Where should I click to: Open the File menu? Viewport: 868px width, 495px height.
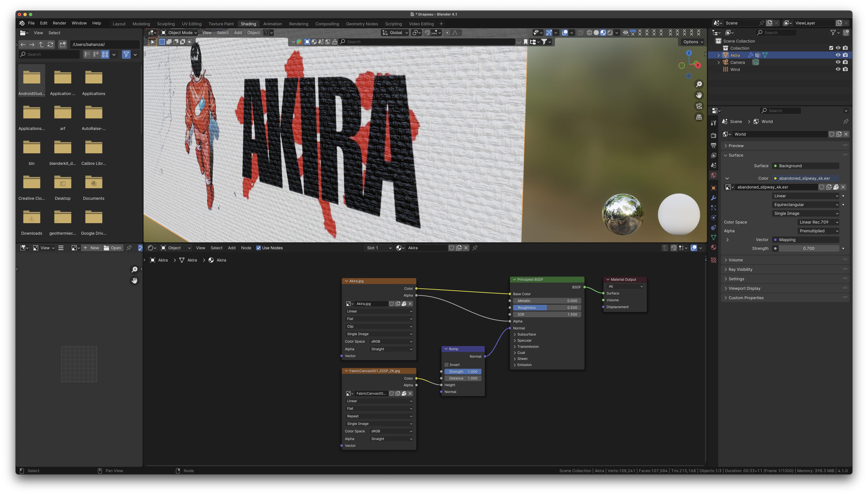coord(31,23)
